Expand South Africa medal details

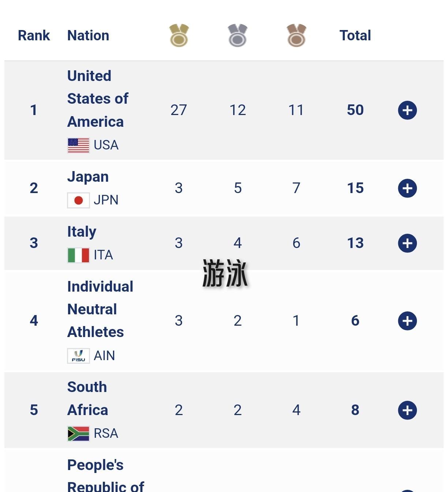click(407, 410)
